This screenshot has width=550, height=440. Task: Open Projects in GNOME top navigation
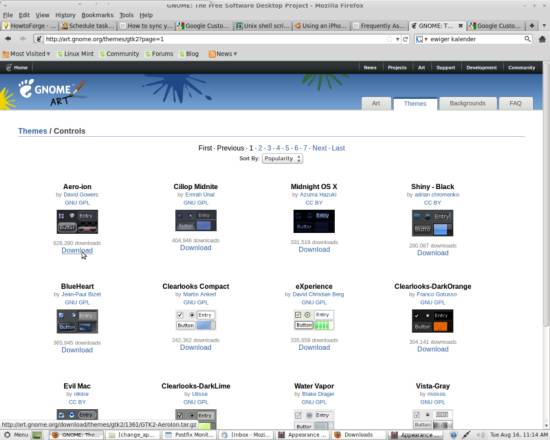pos(397,67)
